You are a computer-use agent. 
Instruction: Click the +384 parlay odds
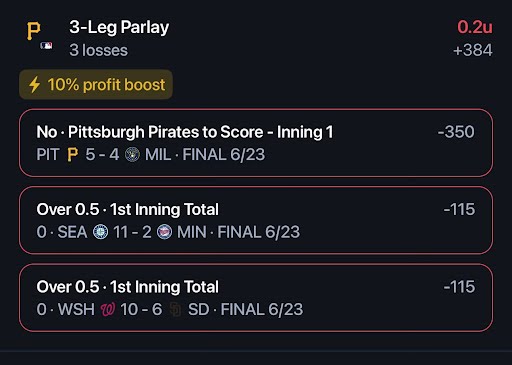473,50
